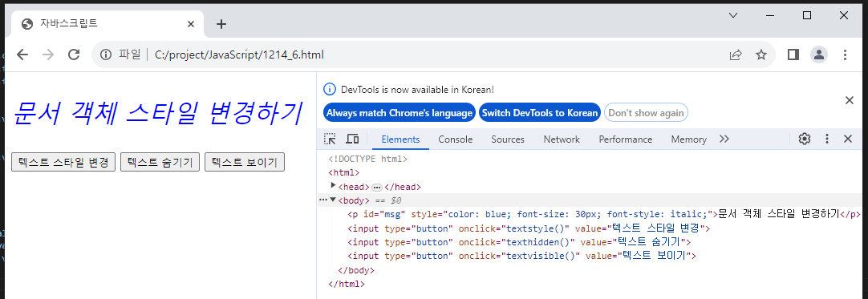
Task: Open the three-dot actions beside the body row
Action: (x=323, y=200)
